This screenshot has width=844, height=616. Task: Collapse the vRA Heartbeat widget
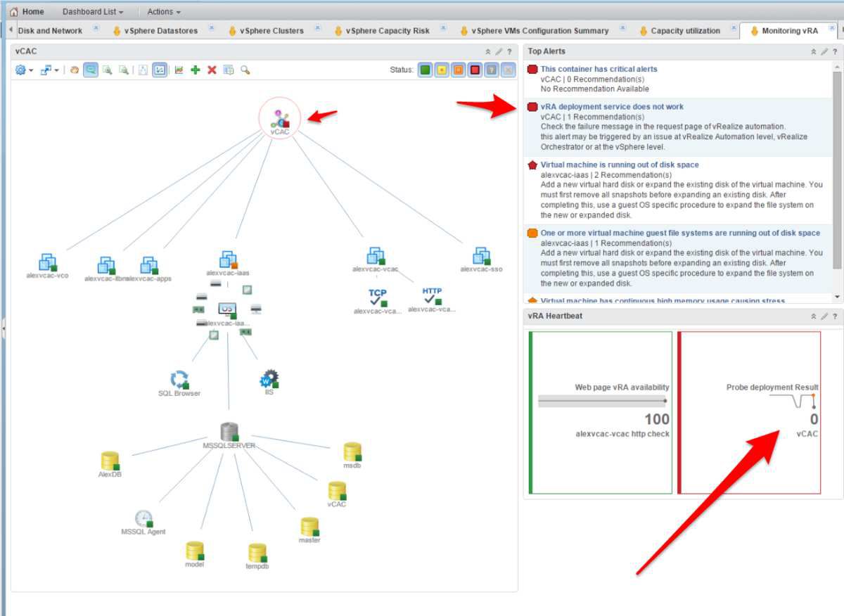(814, 316)
